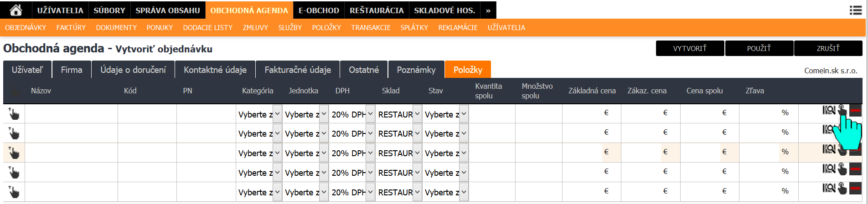Click the hand pick icon in fourth row

[x=842, y=169]
